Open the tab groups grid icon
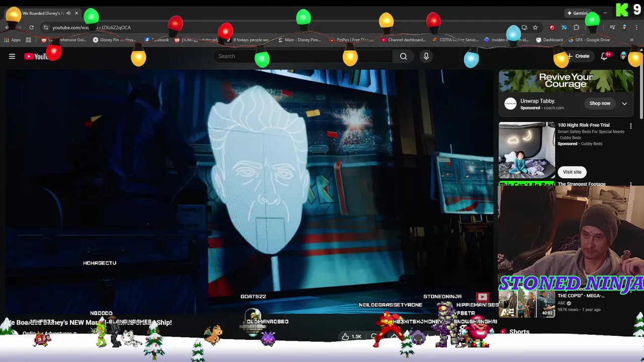 [29, 40]
